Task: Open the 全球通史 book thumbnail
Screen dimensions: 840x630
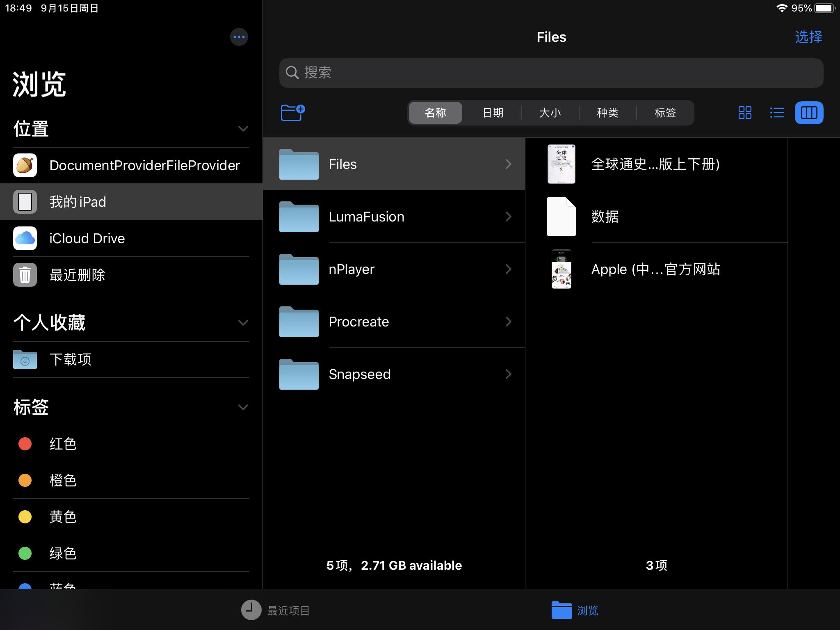Action: (x=562, y=164)
